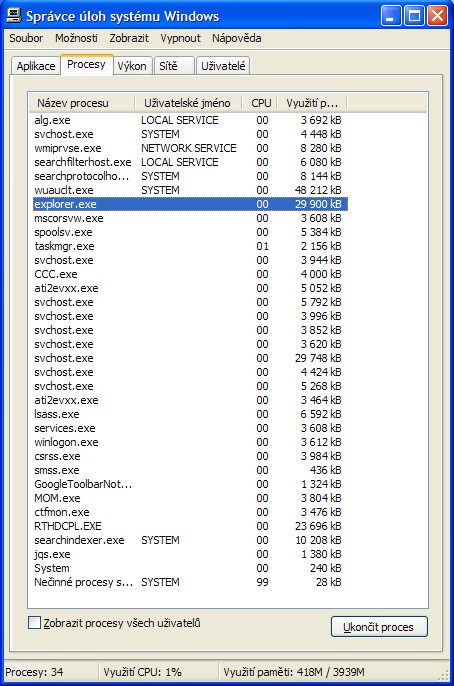Open the Vypnout menu
This screenshot has width=454, height=686.
click(180, 38)
